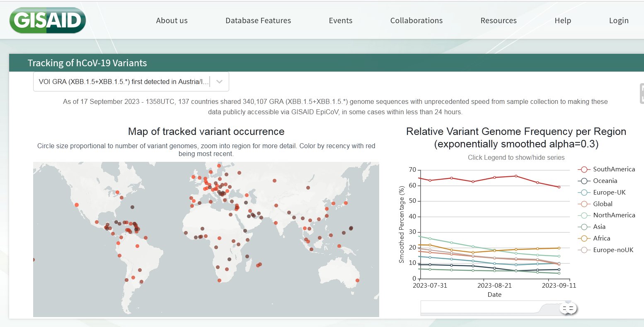Click the Africa legend circle marker

click(584, 238)
